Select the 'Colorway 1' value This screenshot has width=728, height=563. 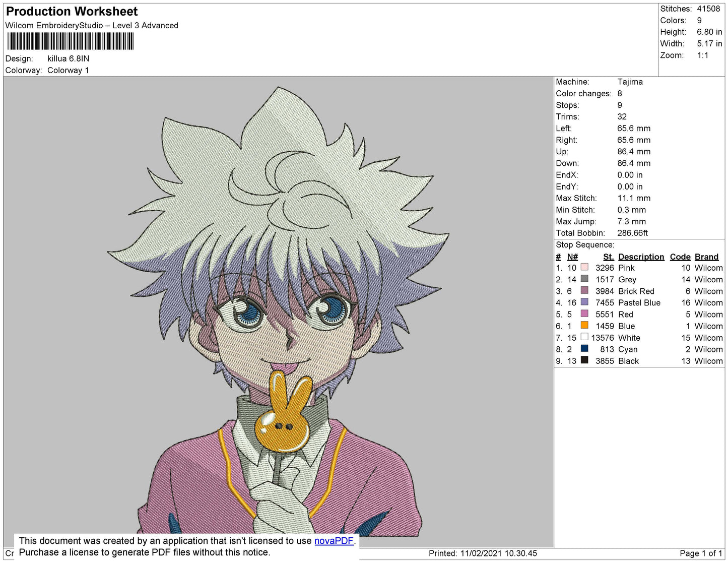click(68, 70)
